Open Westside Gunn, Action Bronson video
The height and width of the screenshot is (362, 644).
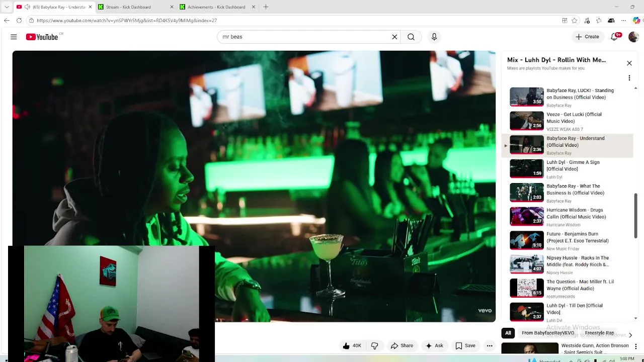coord(566,348)
